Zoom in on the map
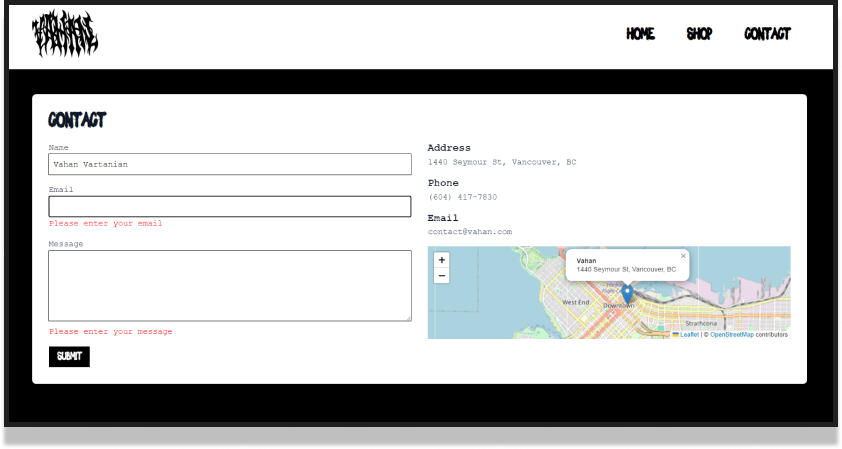Screen dimensions: 842x449 coord(441,260)
